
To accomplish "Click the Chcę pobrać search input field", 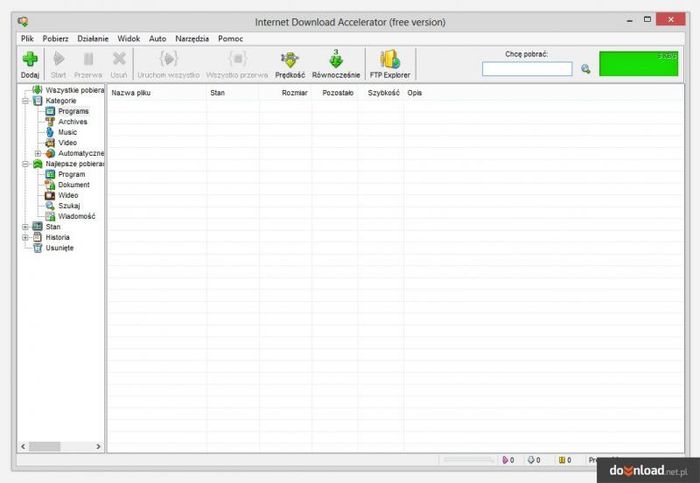I will coord(527,69).
